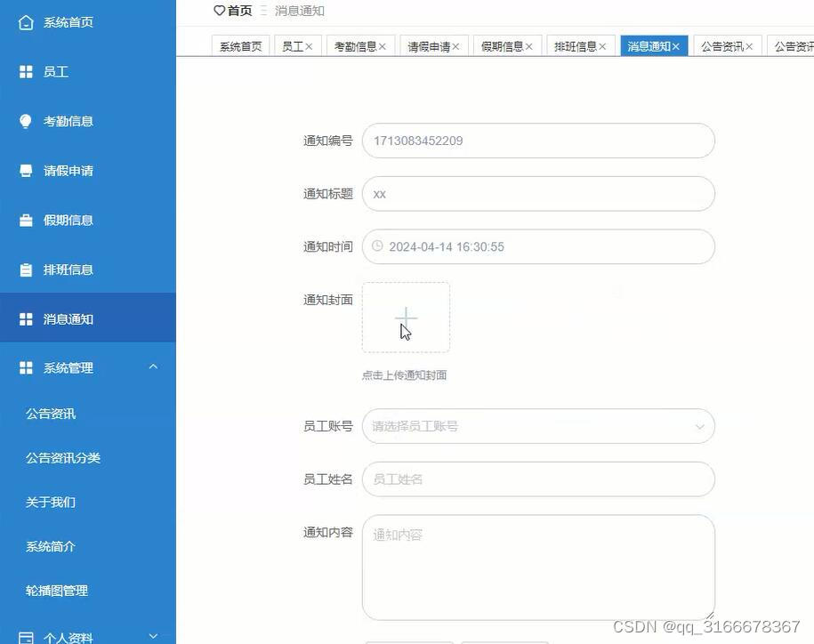Open the 员工账号 dropdown
Viewport: 814px width, 644px height.
pyautogui.click(x=538, y=426)
